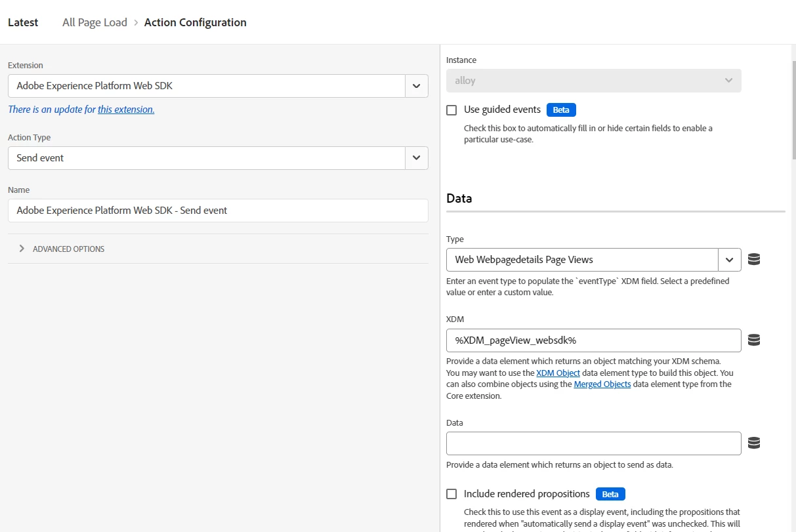
Task: Click into the empty Data input field
Action: pos(594,443)
